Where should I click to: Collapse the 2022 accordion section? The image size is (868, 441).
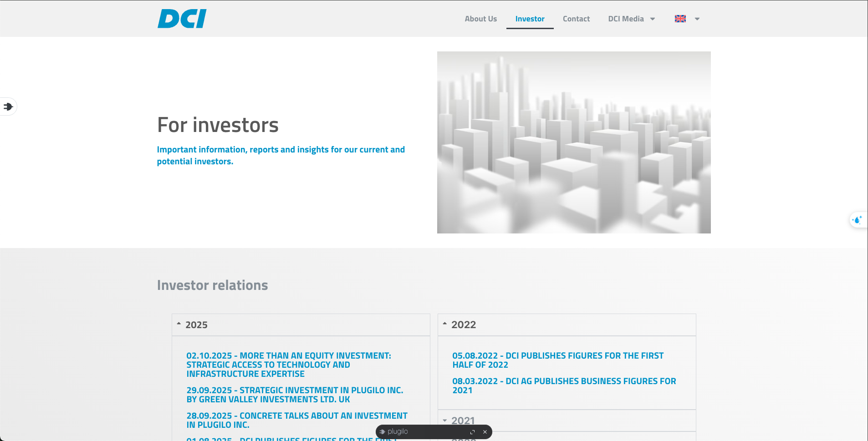[x=463, y=325]
